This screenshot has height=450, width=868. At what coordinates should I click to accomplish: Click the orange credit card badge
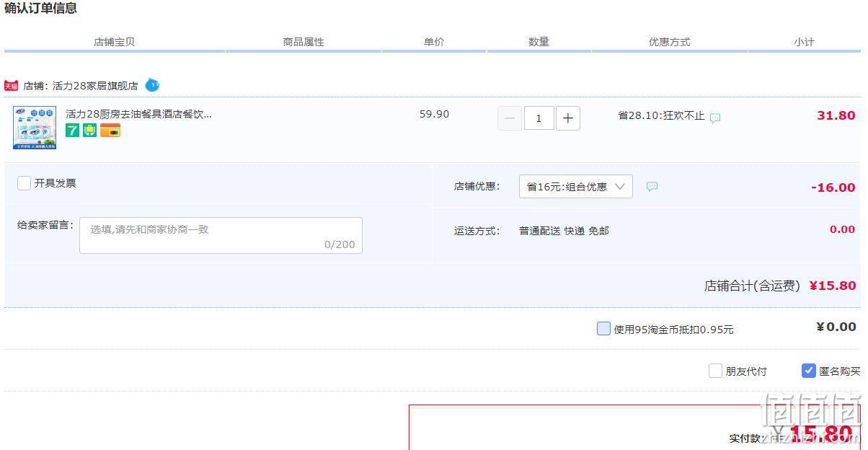pyautogui.click(x=110, y=130)
